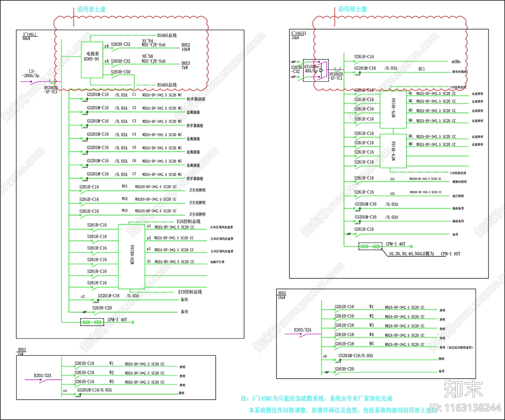Click circuit label C2
Screen dimensions: 505x420
pos(134,108)
